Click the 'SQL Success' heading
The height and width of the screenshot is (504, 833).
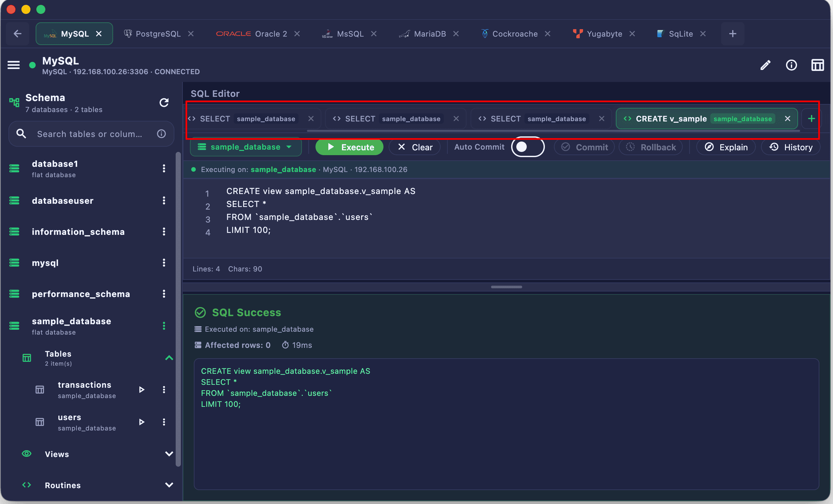coord(246,313)
